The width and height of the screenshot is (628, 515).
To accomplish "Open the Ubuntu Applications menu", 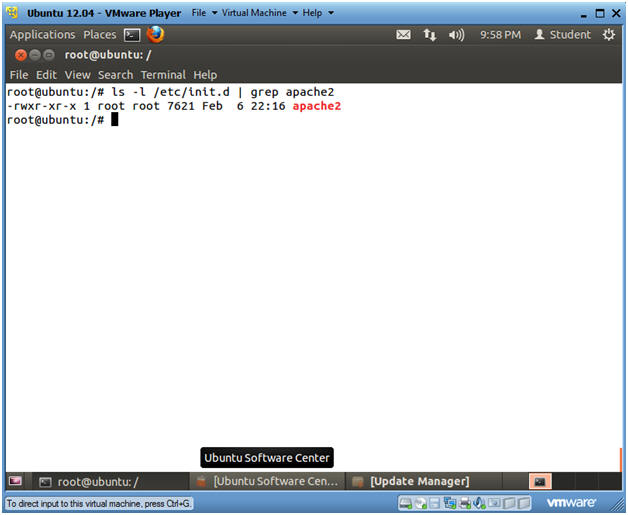I will click(x=42, y=35).
